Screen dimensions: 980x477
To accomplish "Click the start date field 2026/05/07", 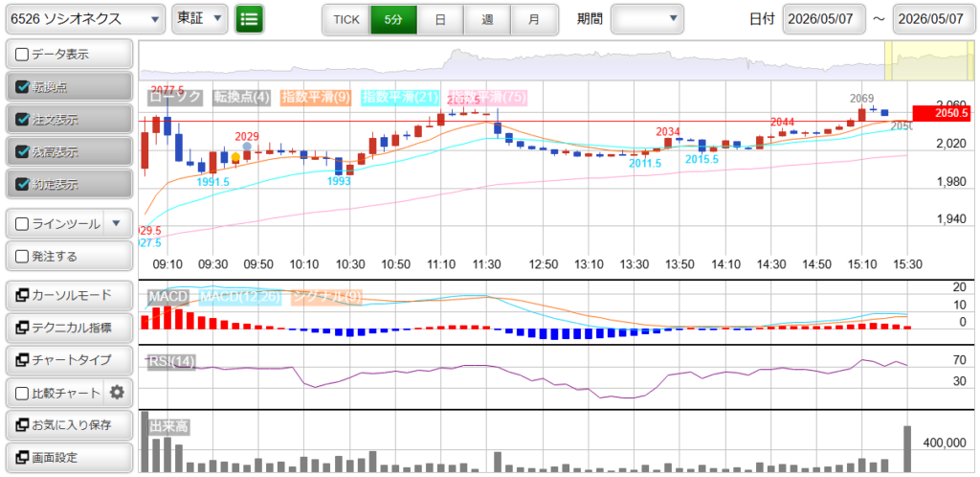I will pos(824,19).
